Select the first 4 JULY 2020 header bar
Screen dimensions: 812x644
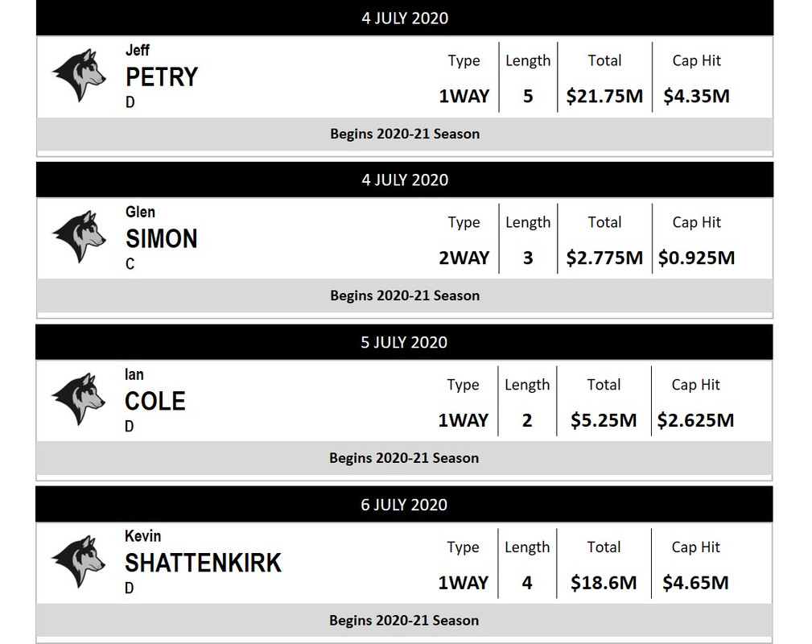point(405,19)
